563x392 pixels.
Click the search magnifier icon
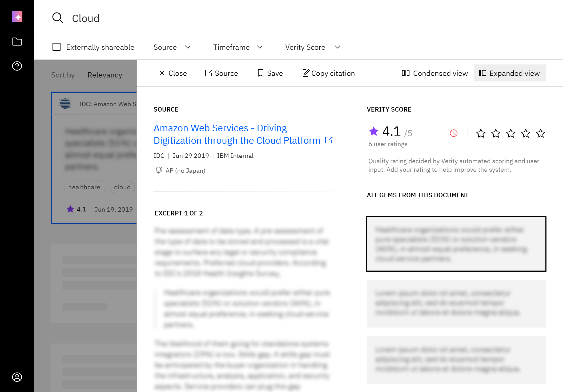pyautogui.click(x=57, y=18)
